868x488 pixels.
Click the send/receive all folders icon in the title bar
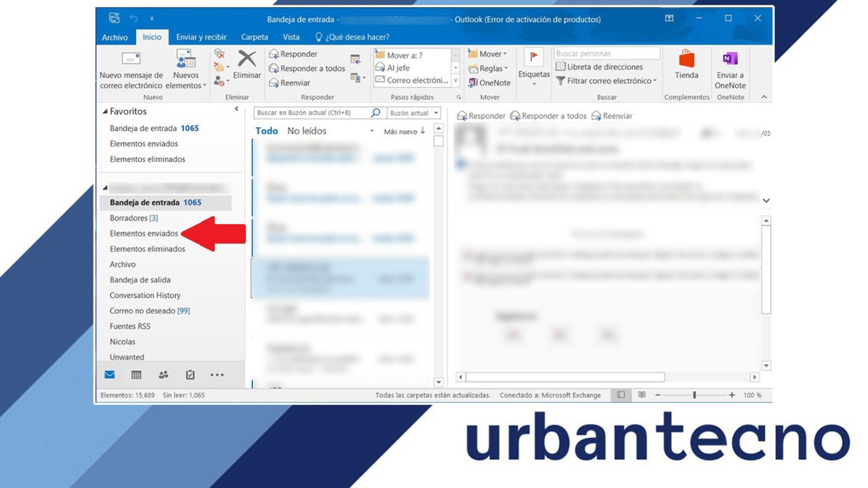coord(114,19)
